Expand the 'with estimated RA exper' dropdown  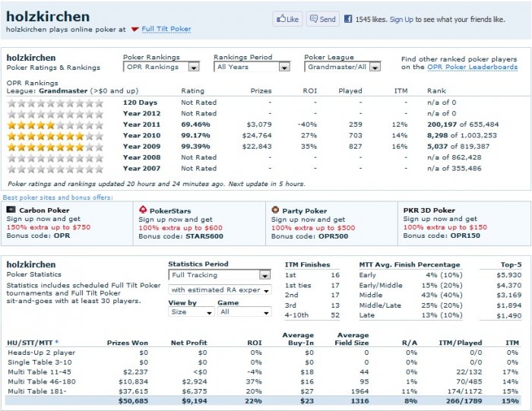(x=220, y=290)
